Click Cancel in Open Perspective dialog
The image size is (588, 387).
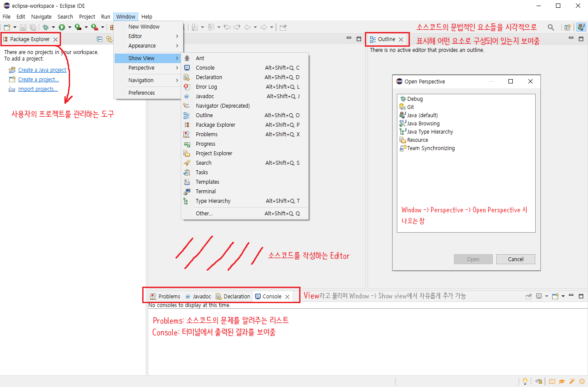[x=516, y=259]
